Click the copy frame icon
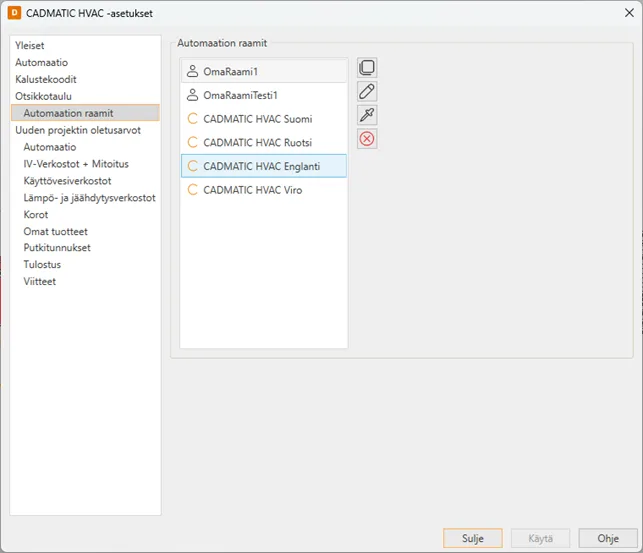This screenshot has width=643, height=553. tap(367, 68)
